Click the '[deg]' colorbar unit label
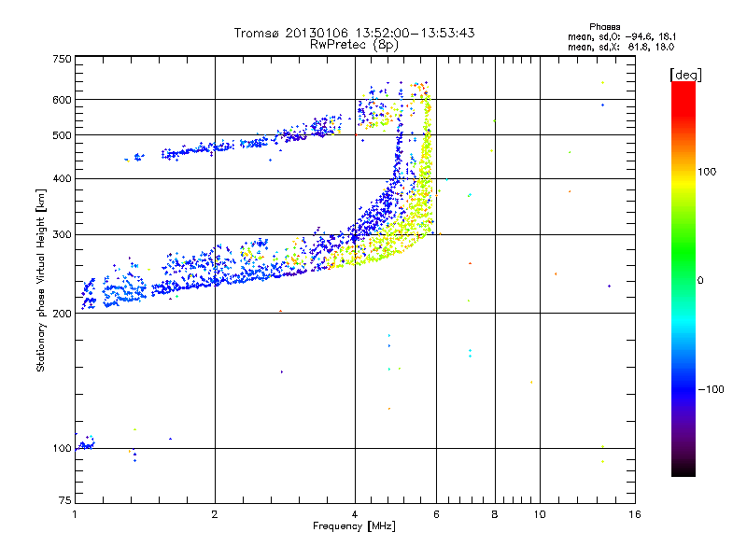Image resolution: width=747 pixels, height=560 pixels. [x=685, y=75]
